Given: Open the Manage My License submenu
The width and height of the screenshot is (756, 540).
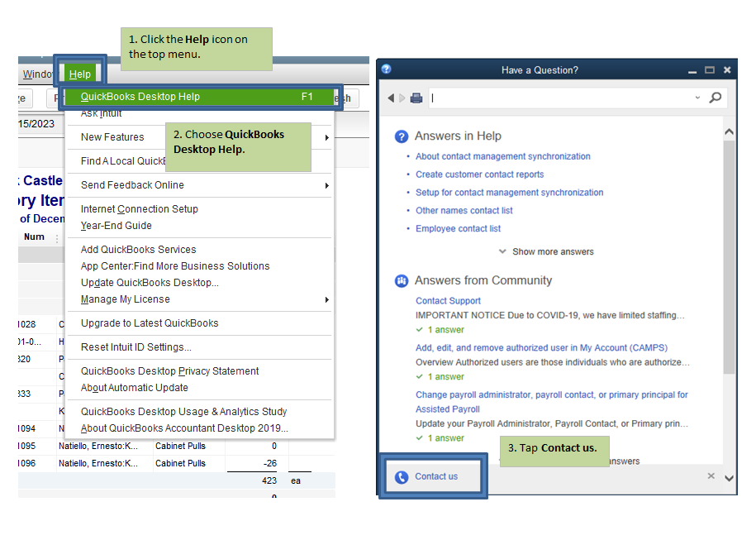Looking at the screenshot, I should 327,299.
